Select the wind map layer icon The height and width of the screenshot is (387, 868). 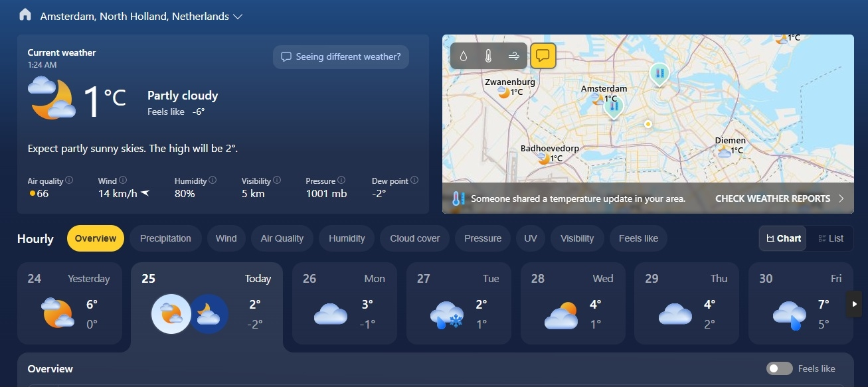513,56
